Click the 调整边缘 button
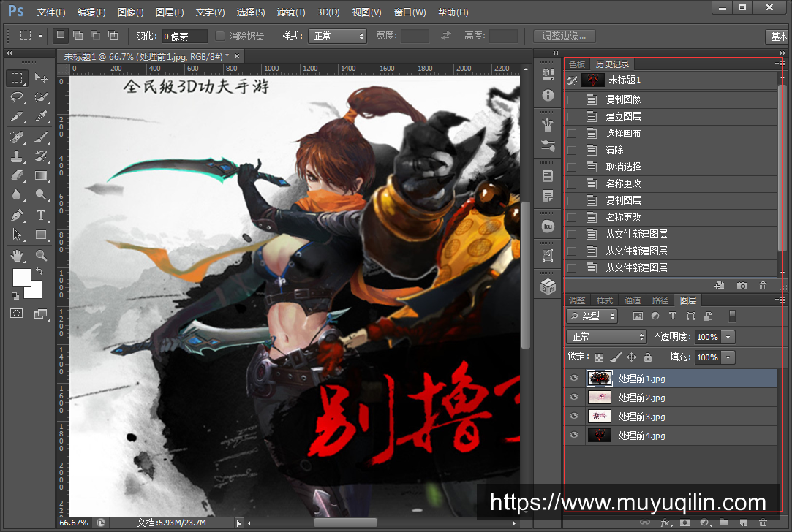This screenshot has height=532, width=792. coord(564,37)
